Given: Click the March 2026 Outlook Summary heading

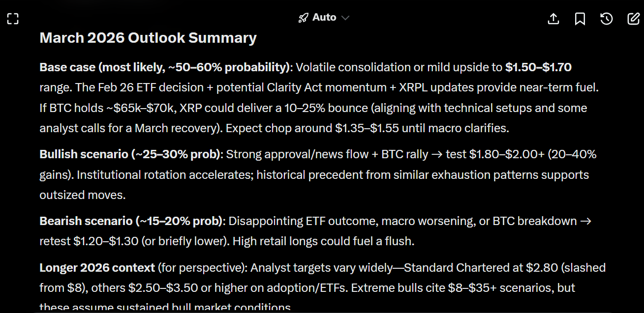Looking at the screenshot, I should [148, 37].
